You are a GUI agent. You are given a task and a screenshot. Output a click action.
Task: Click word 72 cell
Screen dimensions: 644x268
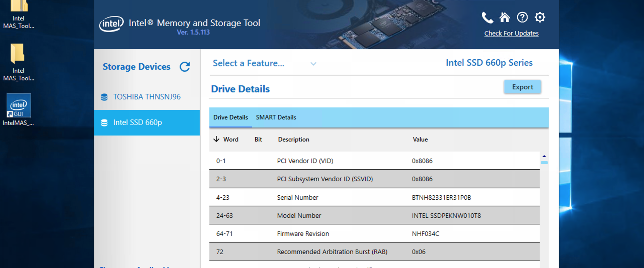coord(220,252)
